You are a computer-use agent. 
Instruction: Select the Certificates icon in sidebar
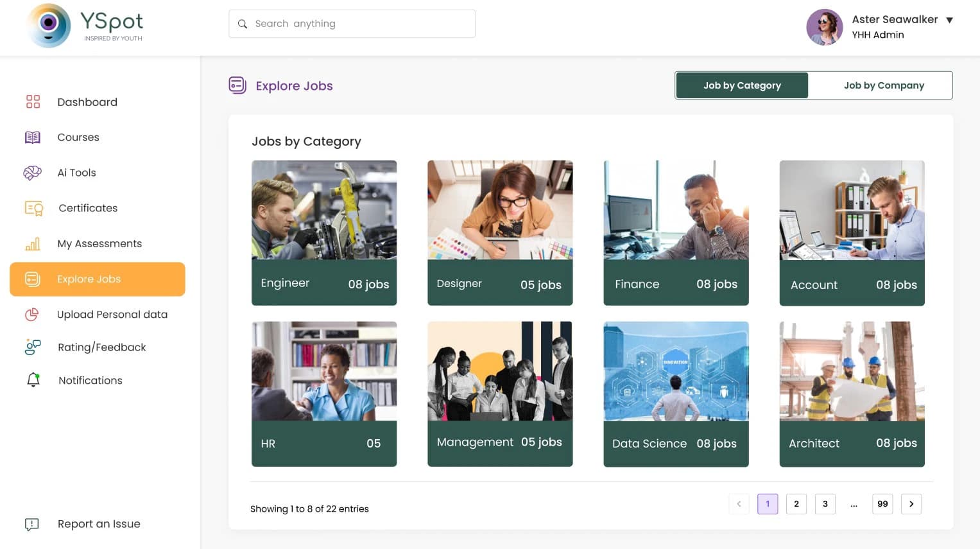pos(33,208)
